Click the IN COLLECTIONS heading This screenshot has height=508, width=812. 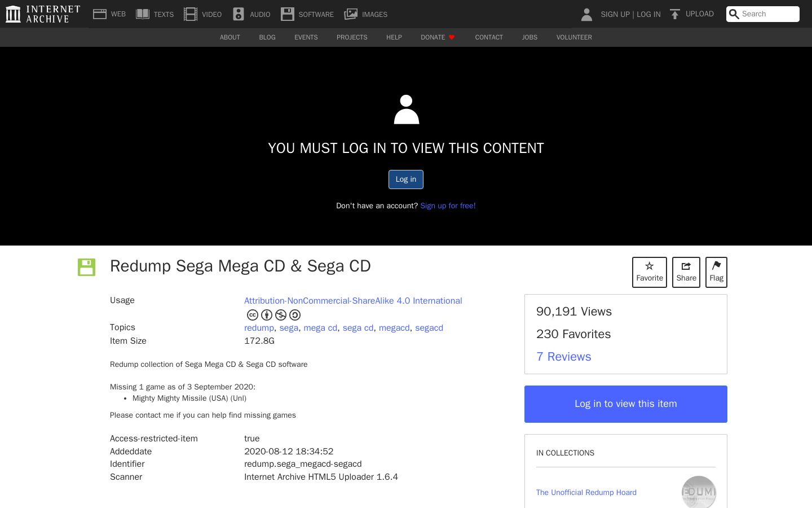565,453
